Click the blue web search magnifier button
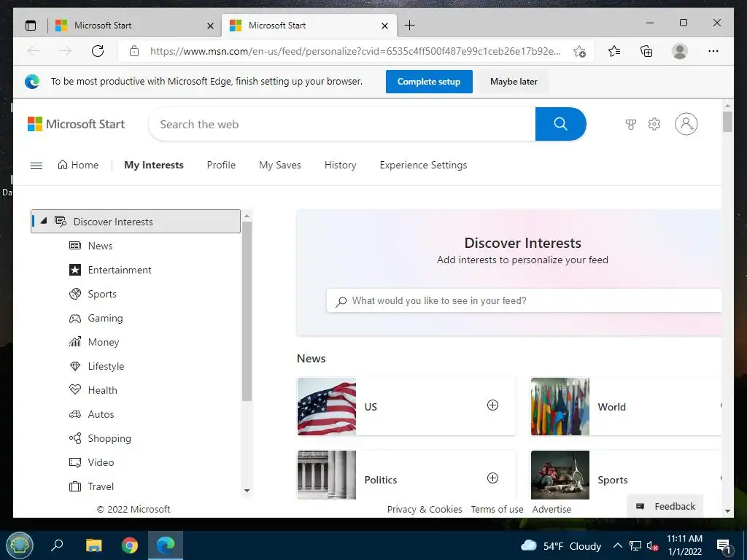Screen dimensions: 747x560 561,124
